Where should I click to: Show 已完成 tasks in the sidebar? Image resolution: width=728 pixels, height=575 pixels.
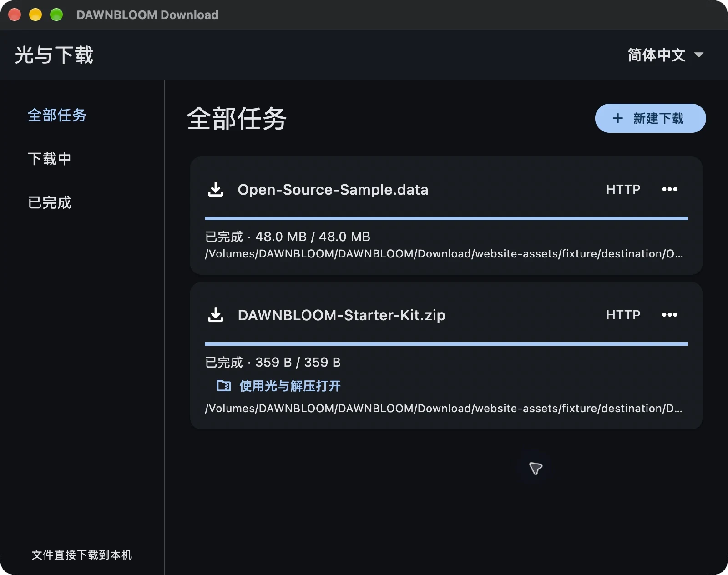[x=50, y=202]
